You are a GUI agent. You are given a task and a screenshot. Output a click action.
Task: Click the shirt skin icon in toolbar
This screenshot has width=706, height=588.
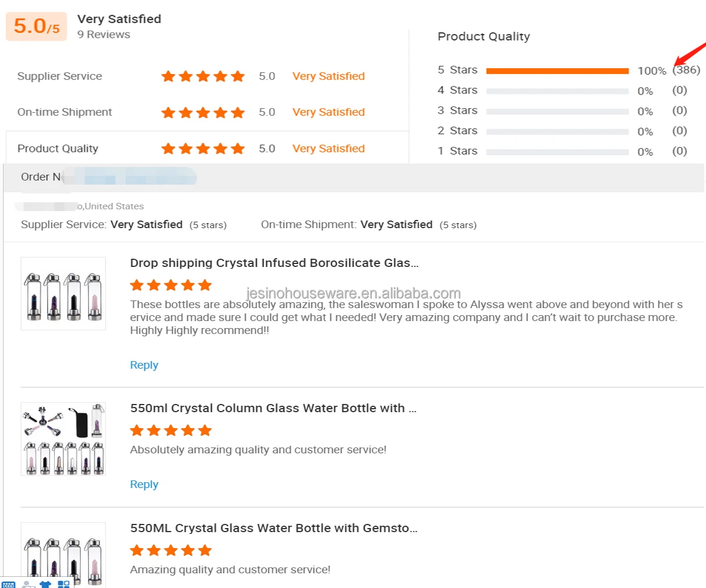coord(45,584)
